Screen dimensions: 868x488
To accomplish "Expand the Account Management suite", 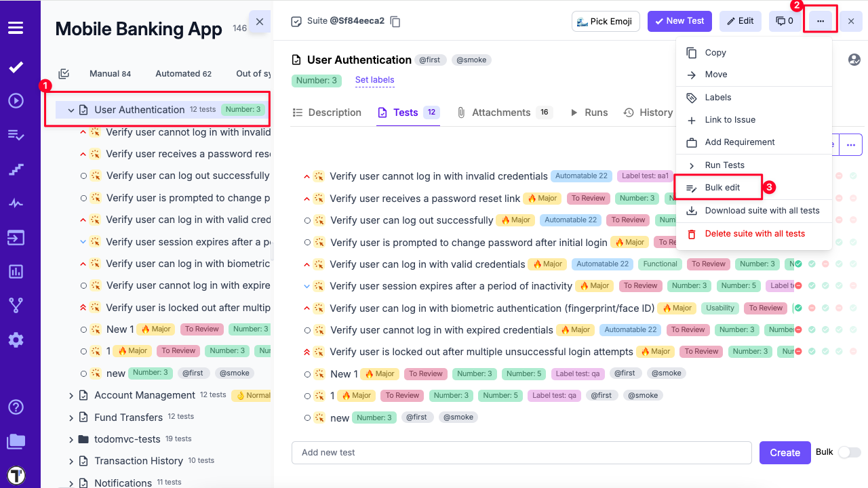I will pos(71,395).
